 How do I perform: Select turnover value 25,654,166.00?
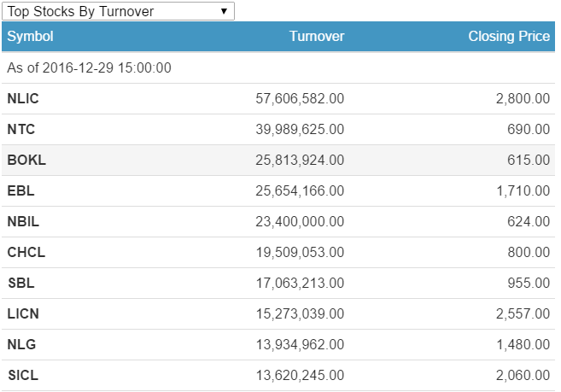pyautogui.click(x=300, y=190)
